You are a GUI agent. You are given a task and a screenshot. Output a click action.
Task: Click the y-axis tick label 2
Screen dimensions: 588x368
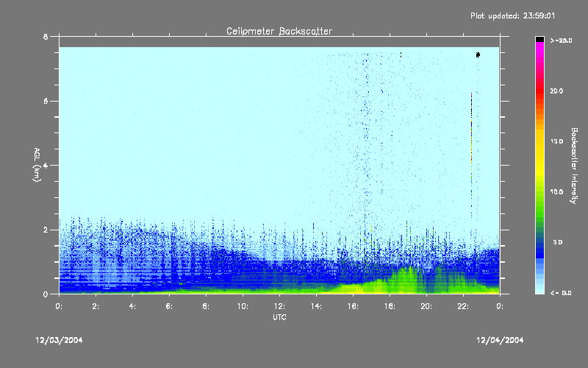[46, 230]
